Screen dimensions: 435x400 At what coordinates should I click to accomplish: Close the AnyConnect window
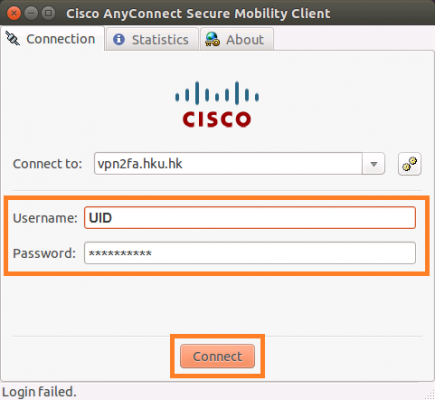14,13
